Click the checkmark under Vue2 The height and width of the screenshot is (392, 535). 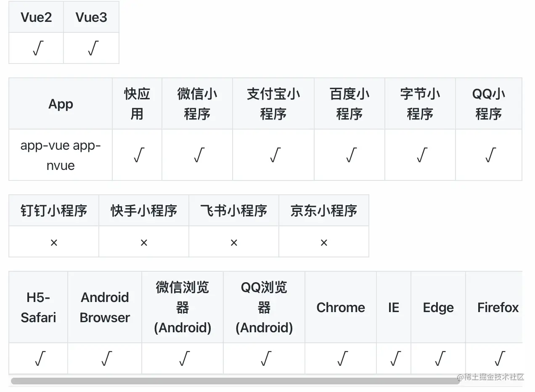click(x=37, y=48)
